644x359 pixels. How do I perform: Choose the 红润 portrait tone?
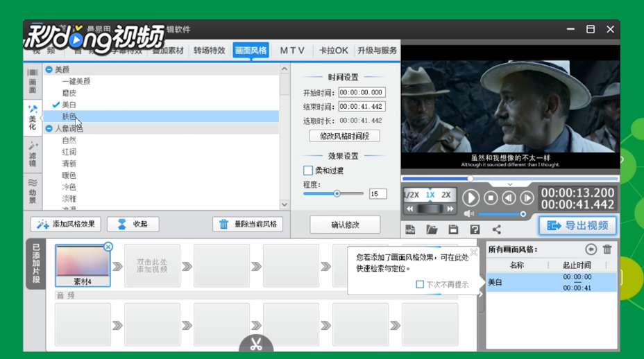tap(69, 152)
